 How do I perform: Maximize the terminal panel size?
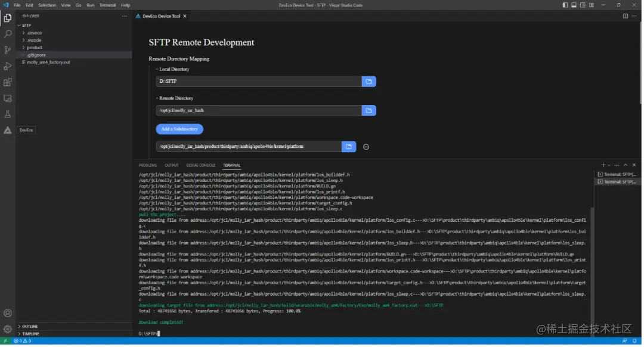point(626,165)
